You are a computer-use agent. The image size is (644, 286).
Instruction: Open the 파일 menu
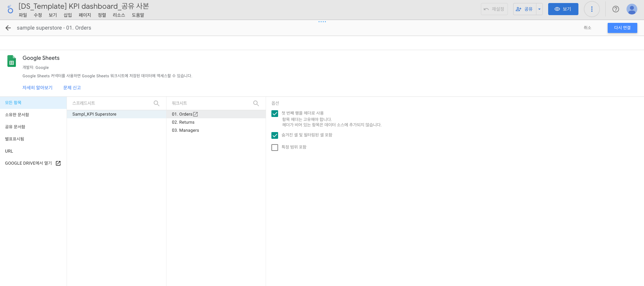click(x=23, y=15)
